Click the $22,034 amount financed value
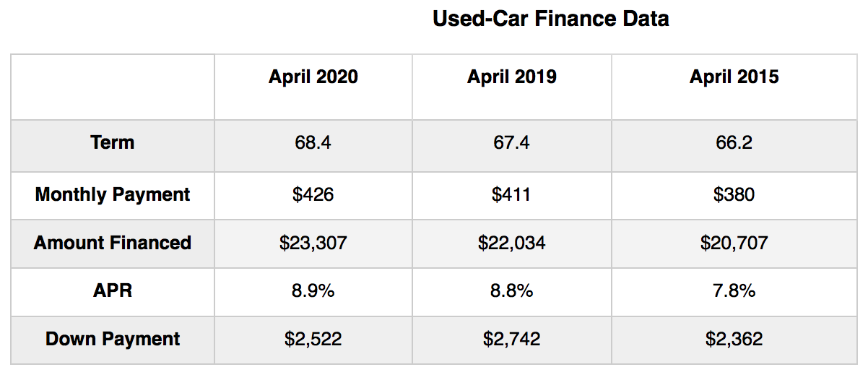The height and width of the screenshot is (380, 868). pos(512,243)
